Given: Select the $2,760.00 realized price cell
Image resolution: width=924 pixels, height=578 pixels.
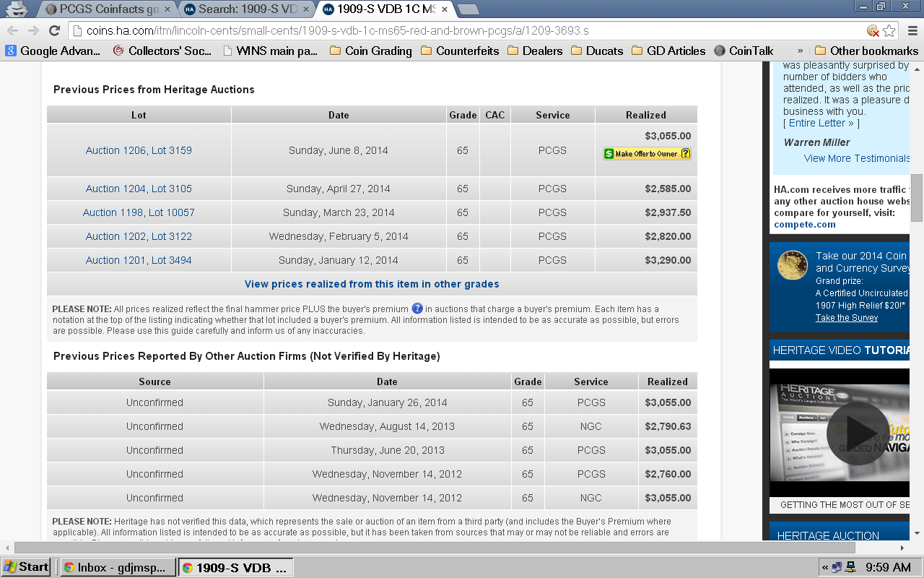Looking at the screenshot, I should (x=668, y=474).
